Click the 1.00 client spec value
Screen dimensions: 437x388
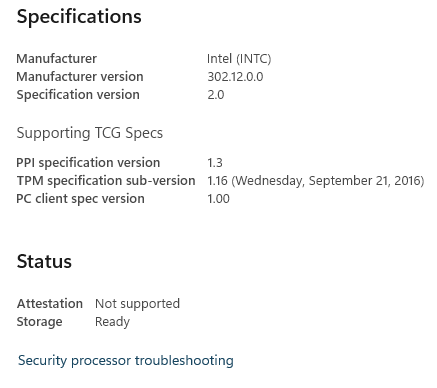[218, 199]
